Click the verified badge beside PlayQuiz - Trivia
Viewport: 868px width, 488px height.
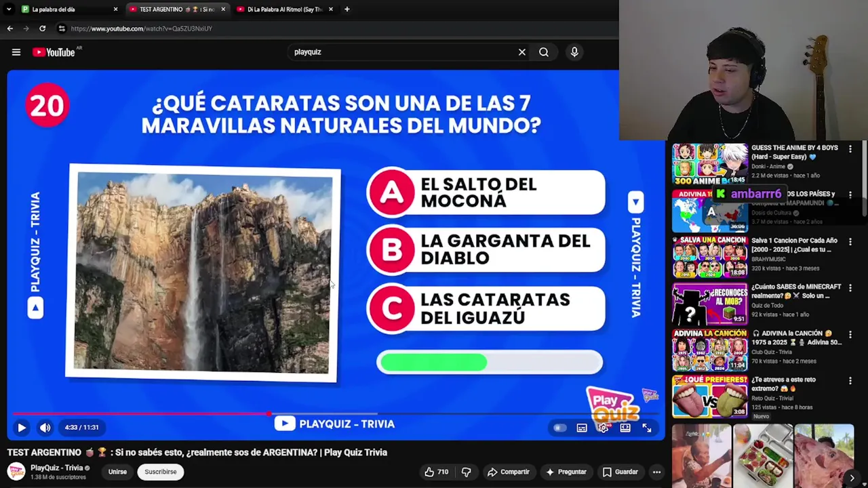click(x=87, y=468)
